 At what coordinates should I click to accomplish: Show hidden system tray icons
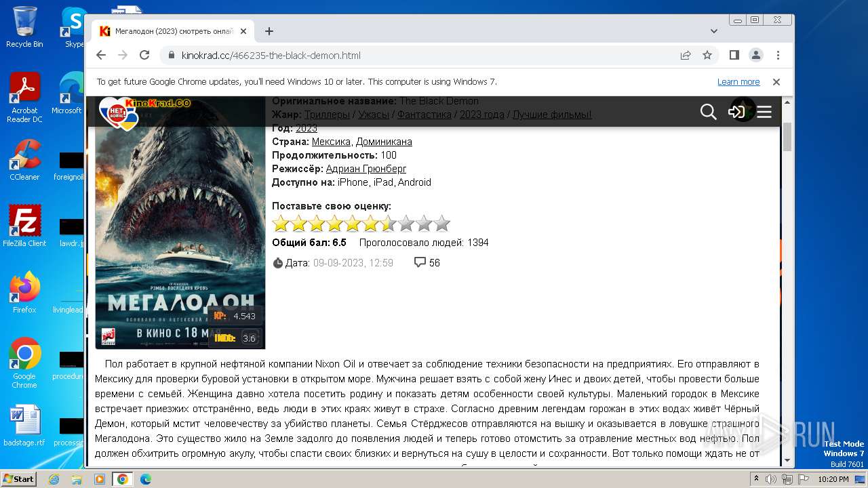click(756, 479)
